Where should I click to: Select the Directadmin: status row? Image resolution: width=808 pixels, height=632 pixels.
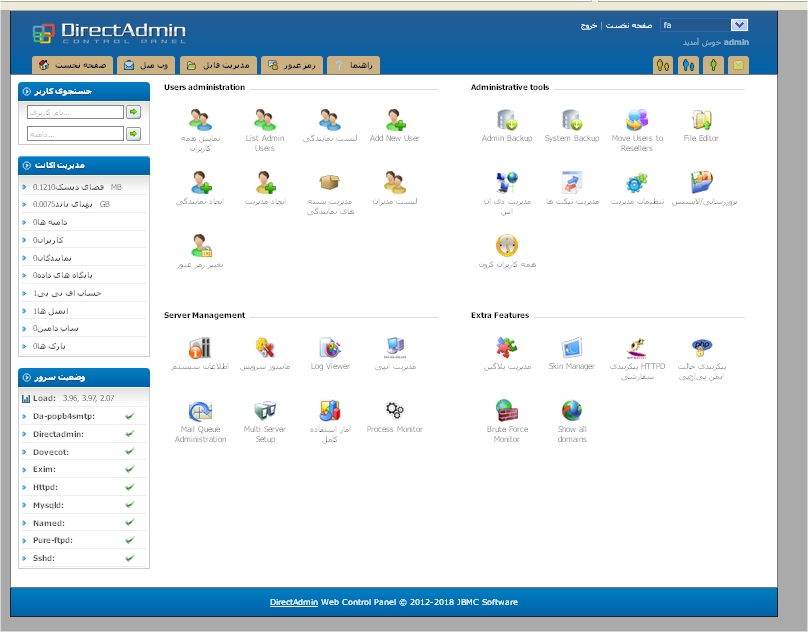84,434
